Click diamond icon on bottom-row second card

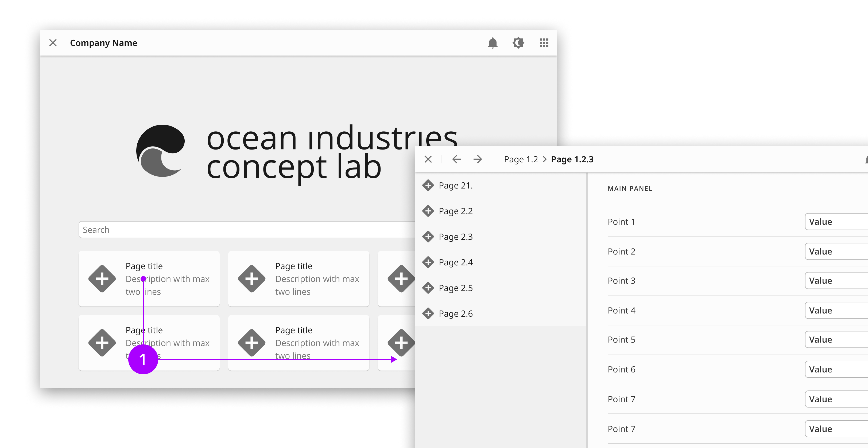click(251, 343)
